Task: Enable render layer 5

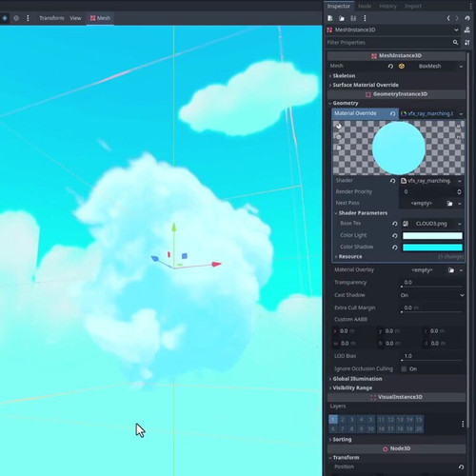Action: (370, 420)
